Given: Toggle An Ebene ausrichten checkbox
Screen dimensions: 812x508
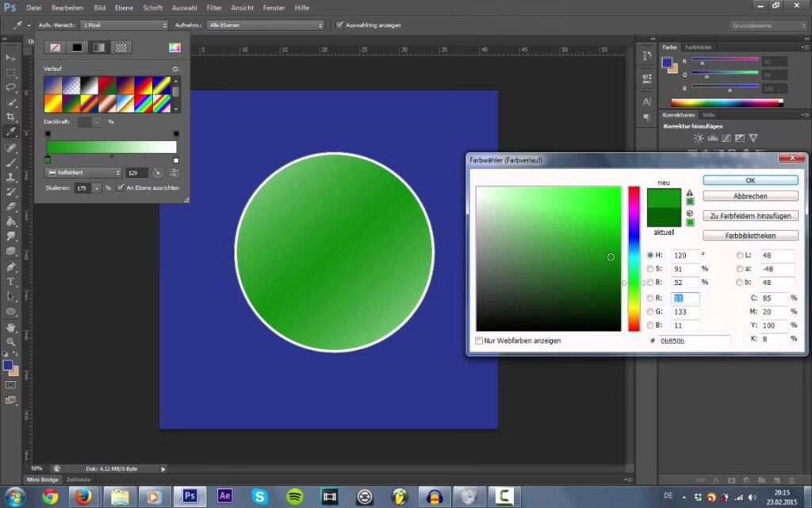Looking at the screenshot, I should (x=121, y=188).
